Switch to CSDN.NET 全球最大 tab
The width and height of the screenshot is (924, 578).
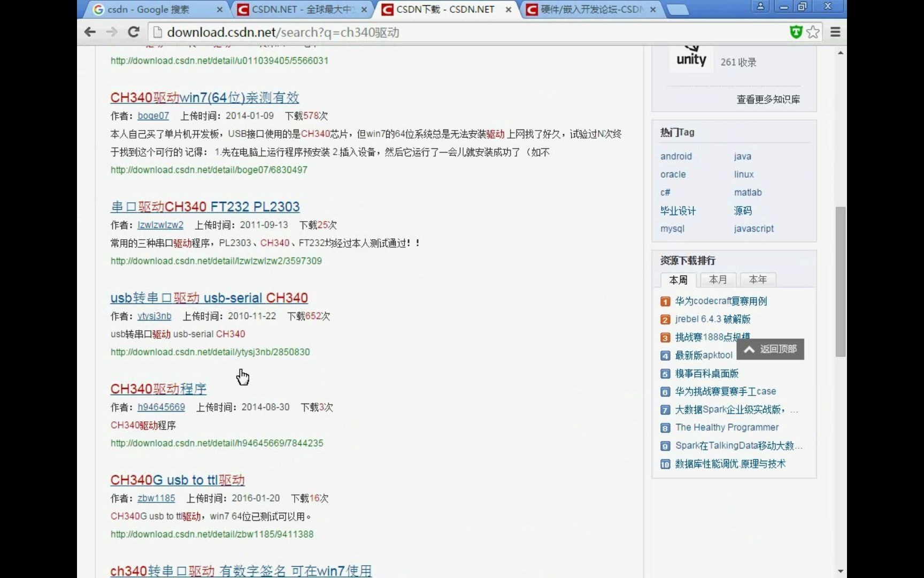tap(302, 10)
